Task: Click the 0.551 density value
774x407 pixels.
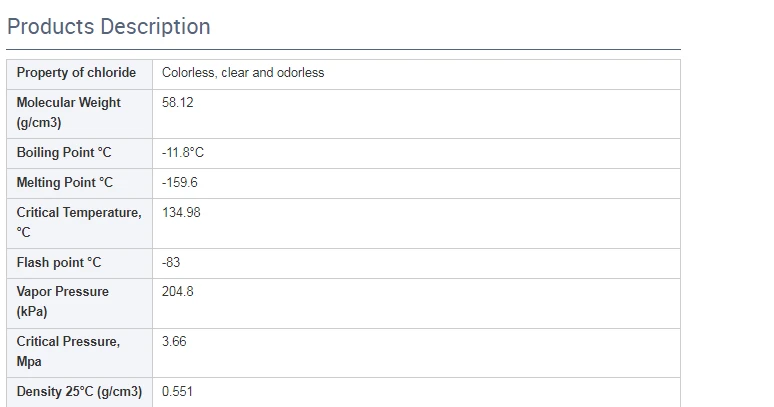Action: pos(177,392)
